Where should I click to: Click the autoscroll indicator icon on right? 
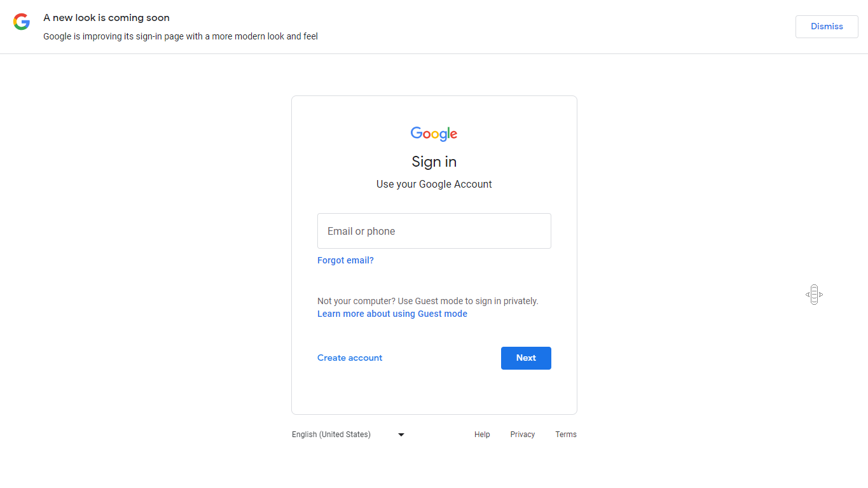tap(814, 295)
